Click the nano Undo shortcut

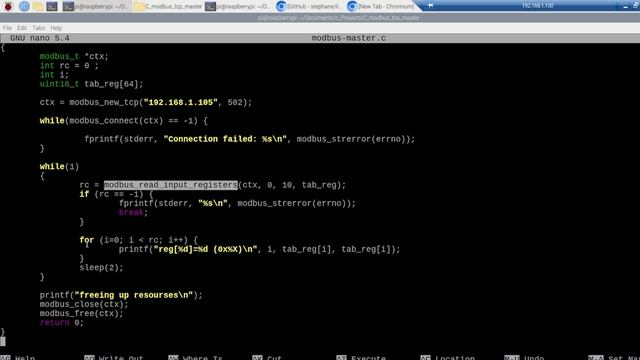pyautogui.click(x=524, y=358)
